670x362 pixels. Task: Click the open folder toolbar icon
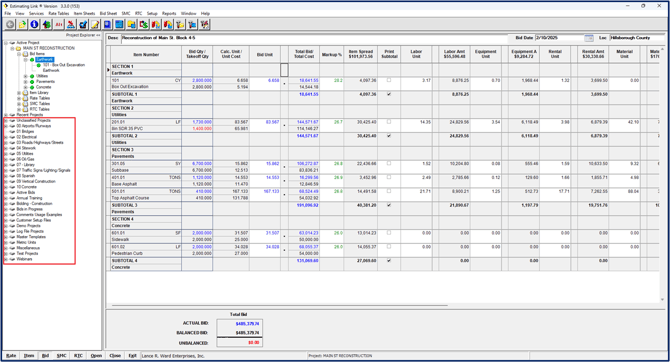point(22,24)
